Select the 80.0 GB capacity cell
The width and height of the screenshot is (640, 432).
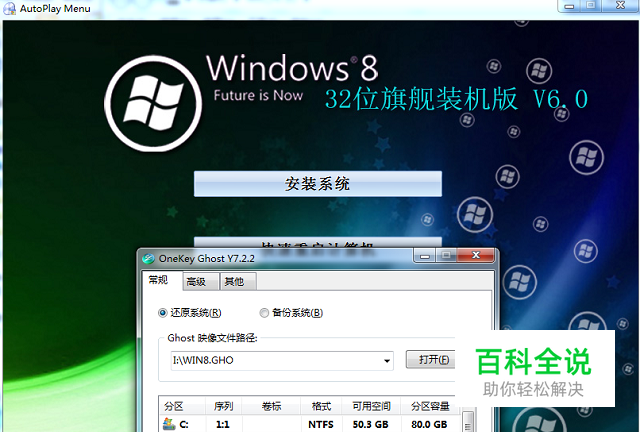click(429, 424)
